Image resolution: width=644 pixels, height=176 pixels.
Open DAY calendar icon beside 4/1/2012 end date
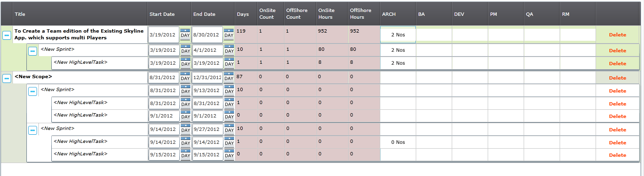tap(229, 50)
